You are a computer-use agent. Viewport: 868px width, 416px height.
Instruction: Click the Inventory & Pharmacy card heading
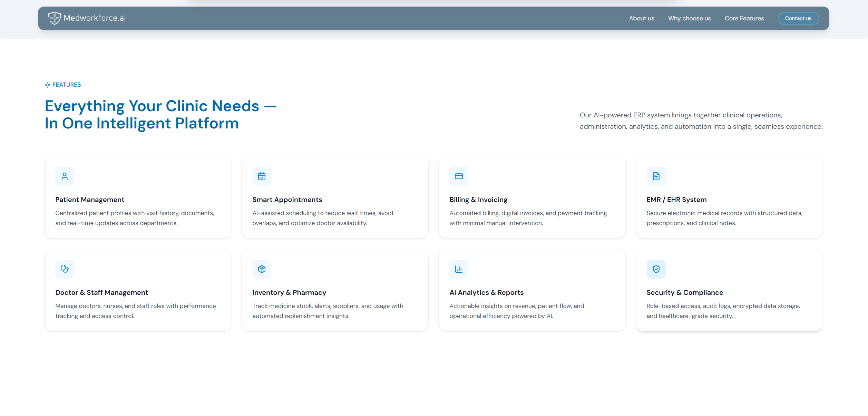coord(289,292)
